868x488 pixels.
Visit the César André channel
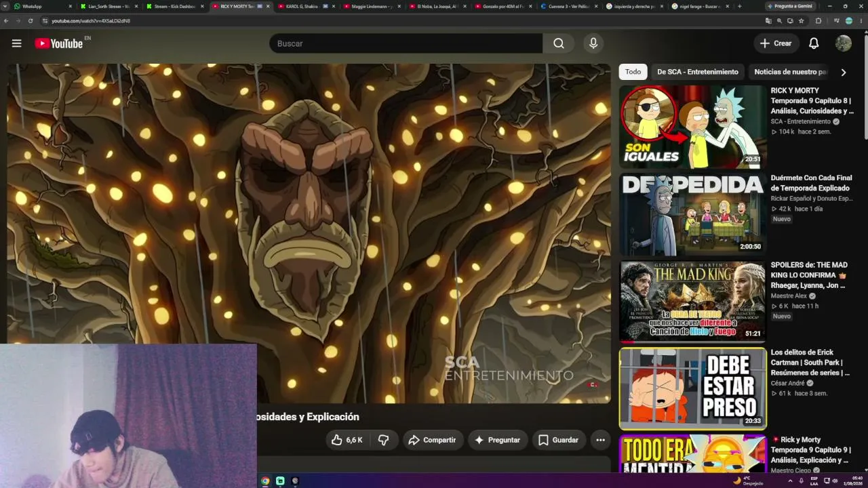[787, 383]
